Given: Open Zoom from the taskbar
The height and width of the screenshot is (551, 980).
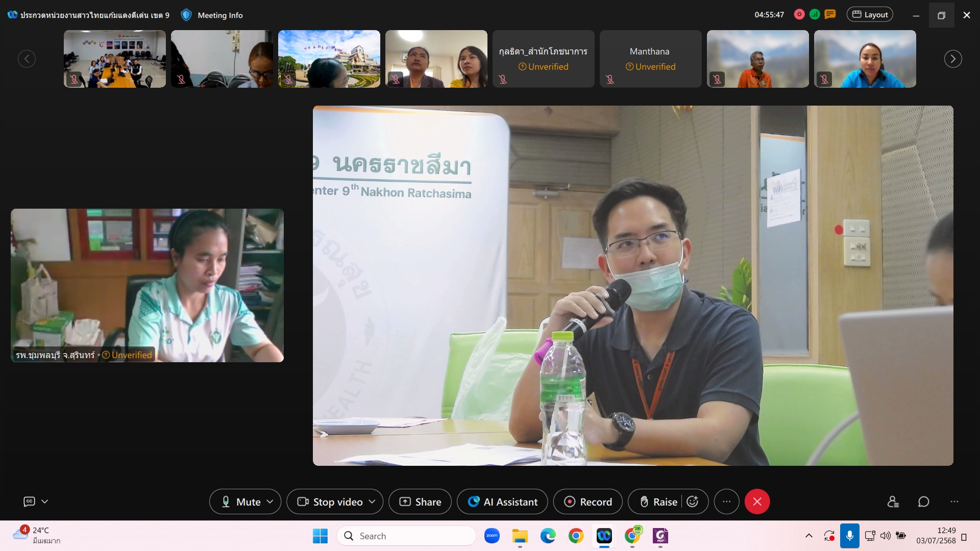Looking at the screenshot, I should 492,536.
